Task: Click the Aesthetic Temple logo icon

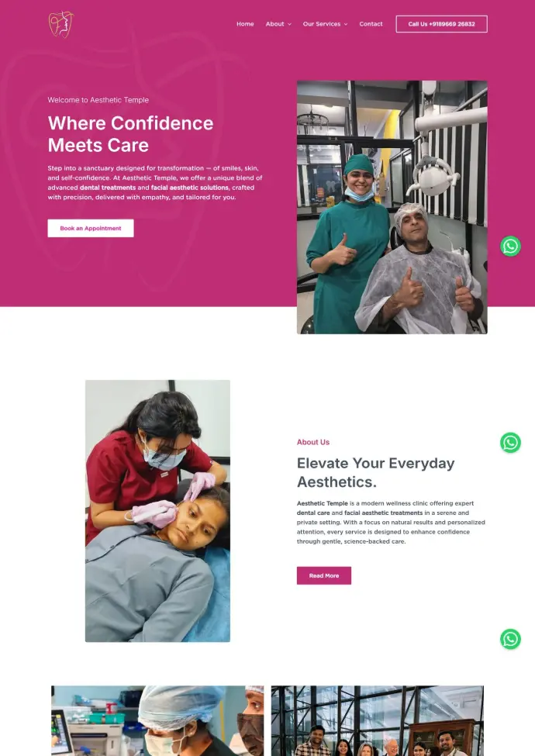Action: coord(61,25)
